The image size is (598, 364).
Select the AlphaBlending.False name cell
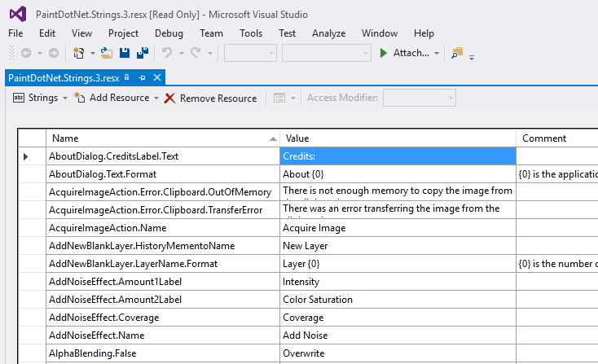pos(163,353)
